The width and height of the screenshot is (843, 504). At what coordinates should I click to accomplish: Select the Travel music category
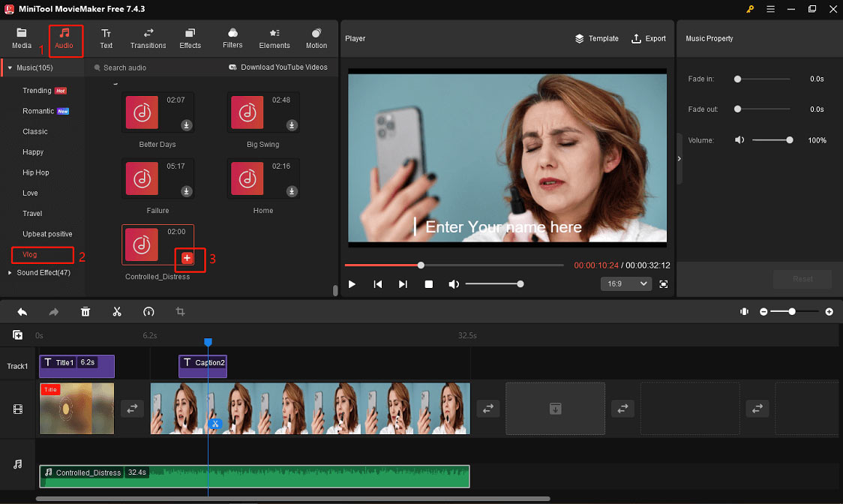[x=32, y=213]
